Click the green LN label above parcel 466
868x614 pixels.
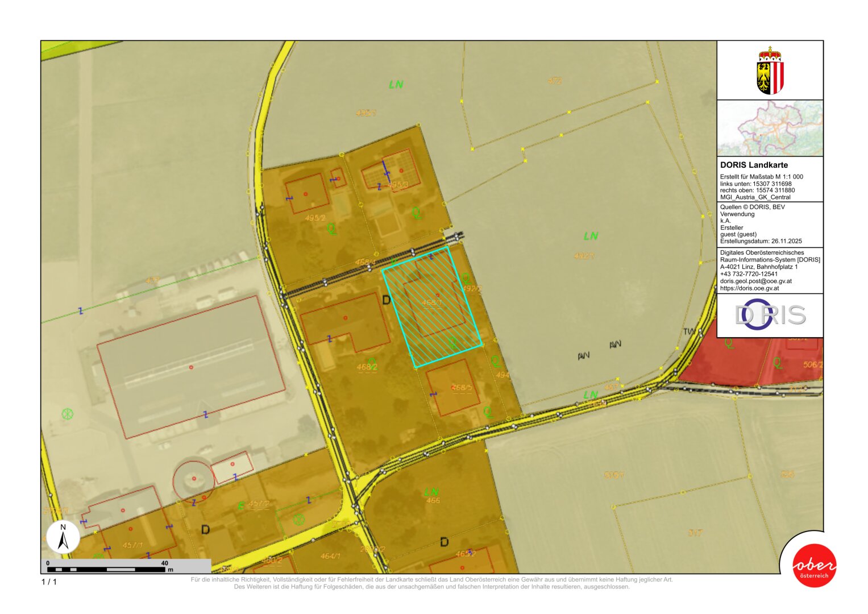[x=431, y=492]
